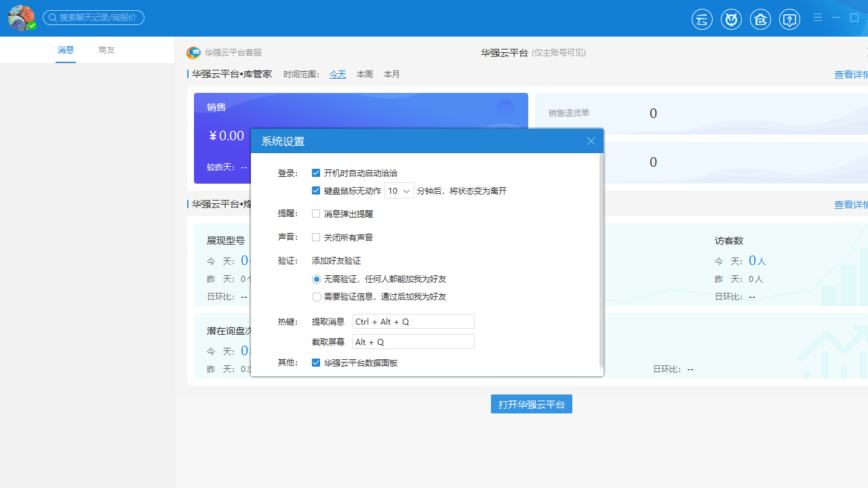Click the hamburger menu icon
This screenshot has height=488, width=868.
click(x=818, y=18)
